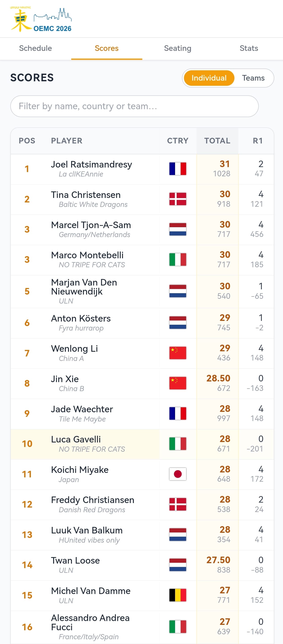This screenshot has height=644, width=283.
Task: Open the Stats tab
Action: tap(249, 48)
